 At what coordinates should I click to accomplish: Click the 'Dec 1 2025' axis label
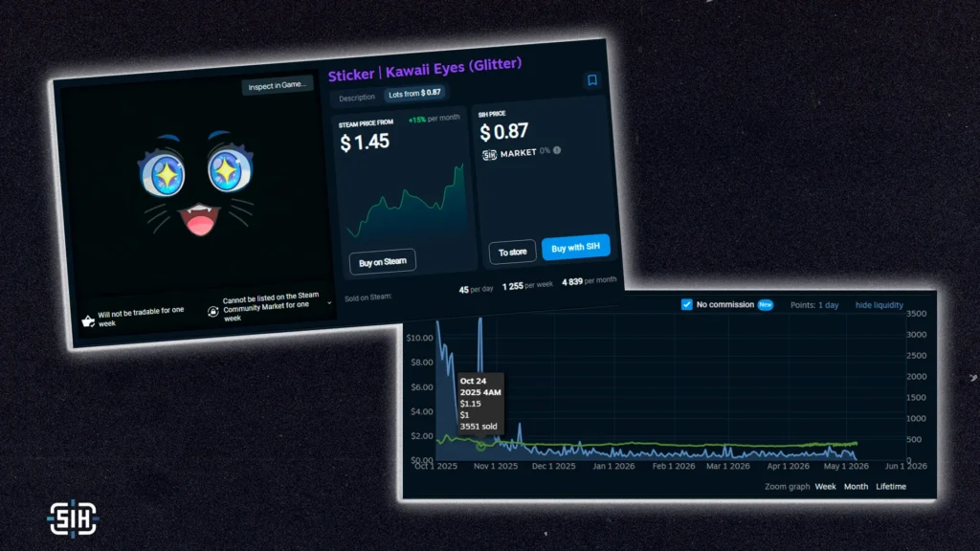pyautogui.click(x=554, y=466)
